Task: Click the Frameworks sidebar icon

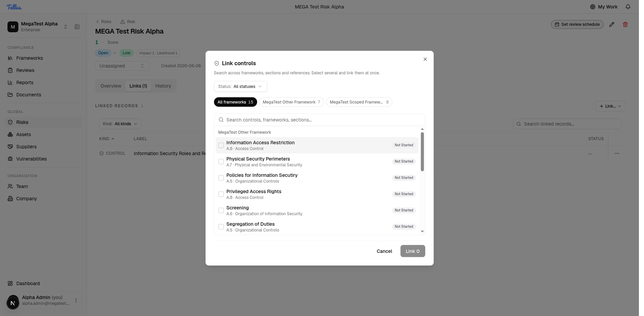Action: [10, 58]
